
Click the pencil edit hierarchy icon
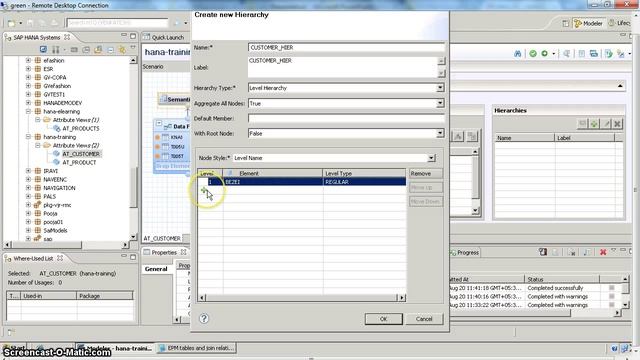tap(606, 124)
